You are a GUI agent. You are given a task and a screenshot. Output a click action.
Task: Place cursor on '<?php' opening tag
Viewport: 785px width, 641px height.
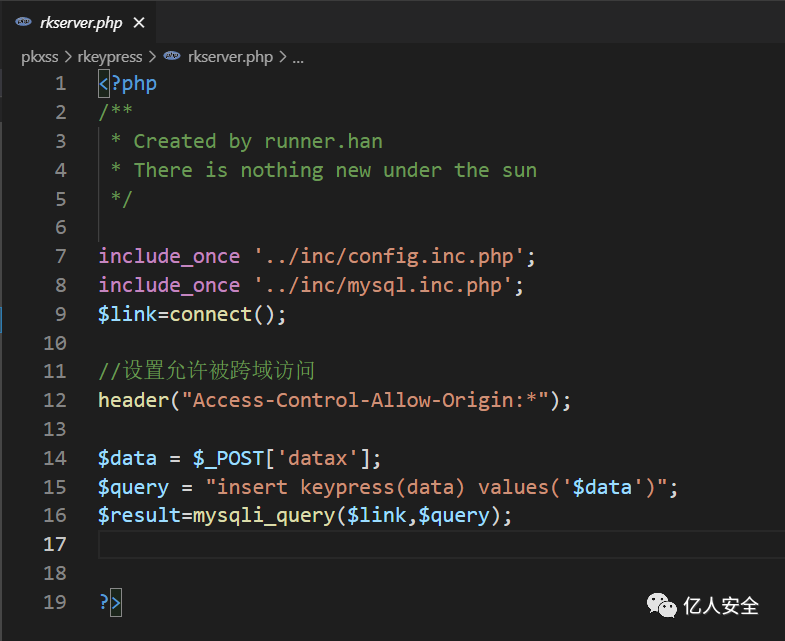pyautogui.click(x=128, y=84)
